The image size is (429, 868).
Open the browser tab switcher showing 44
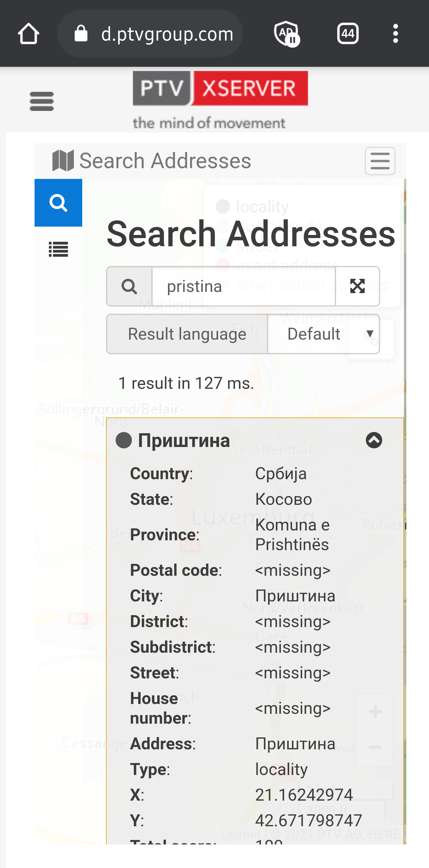[x=348, y=34]
